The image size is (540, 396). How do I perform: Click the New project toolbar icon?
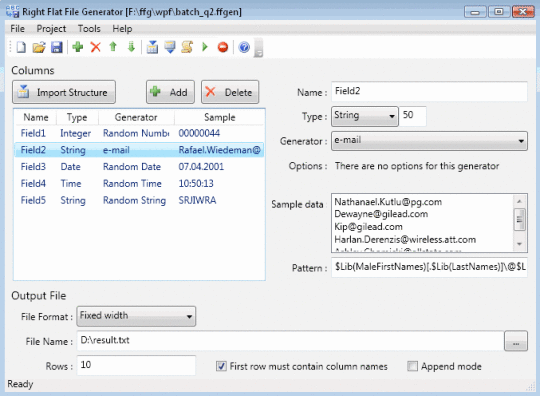pos(21,47)
